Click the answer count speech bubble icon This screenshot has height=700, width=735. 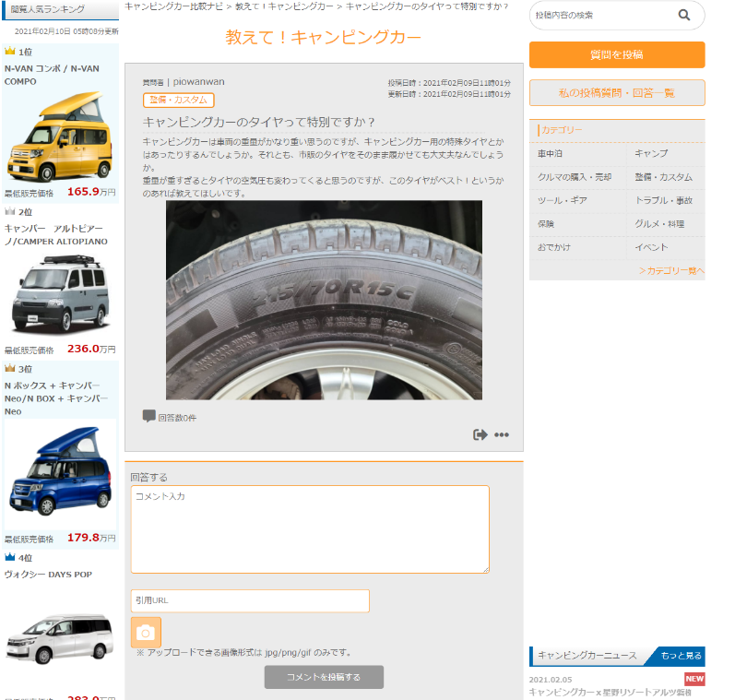tap(148, 417)
